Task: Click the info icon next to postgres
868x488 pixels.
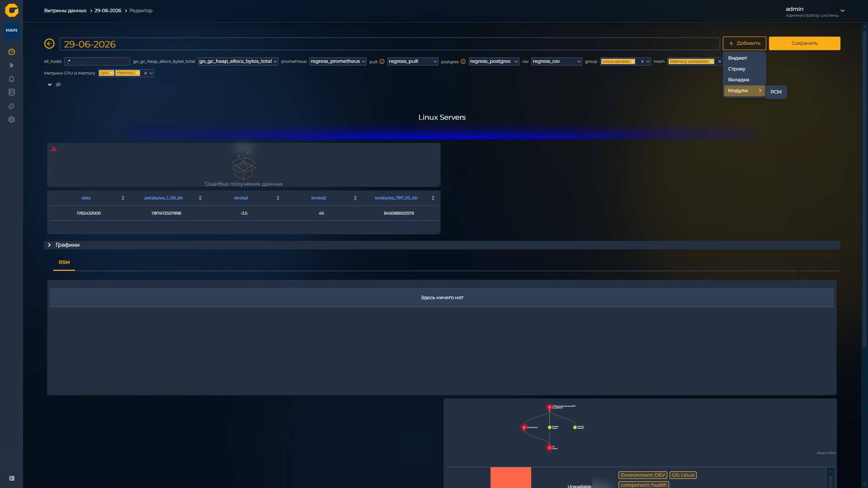Action: tap(463, 61)
